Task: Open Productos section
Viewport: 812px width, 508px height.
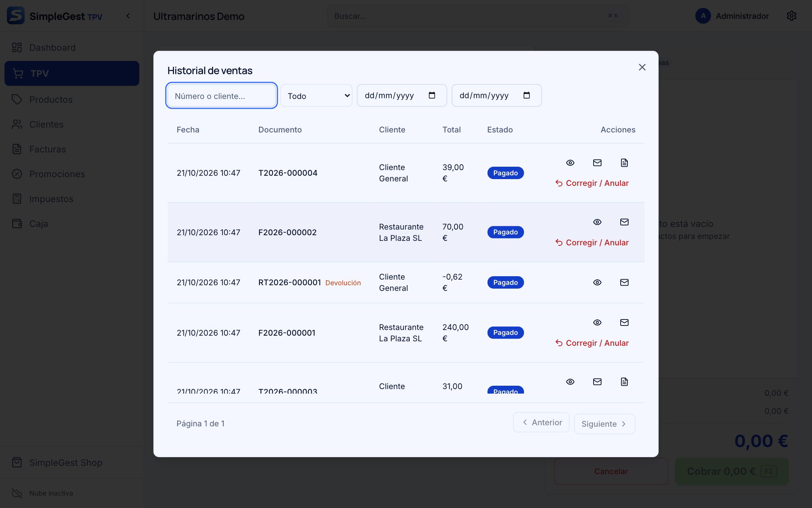Action: point(72,99)
